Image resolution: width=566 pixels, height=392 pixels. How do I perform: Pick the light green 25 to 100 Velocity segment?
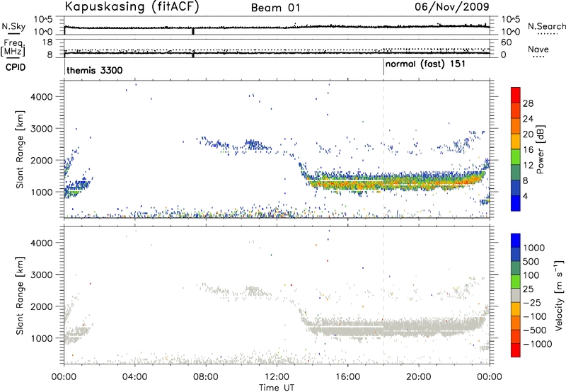(x=516, y=282)
